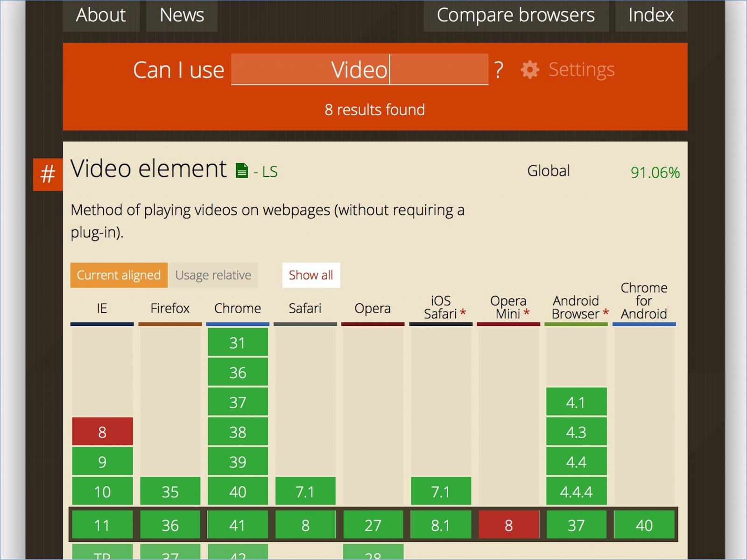This screenshot has height=560, width=747.
Task: Click the IE column header
Action: (102, 308)
